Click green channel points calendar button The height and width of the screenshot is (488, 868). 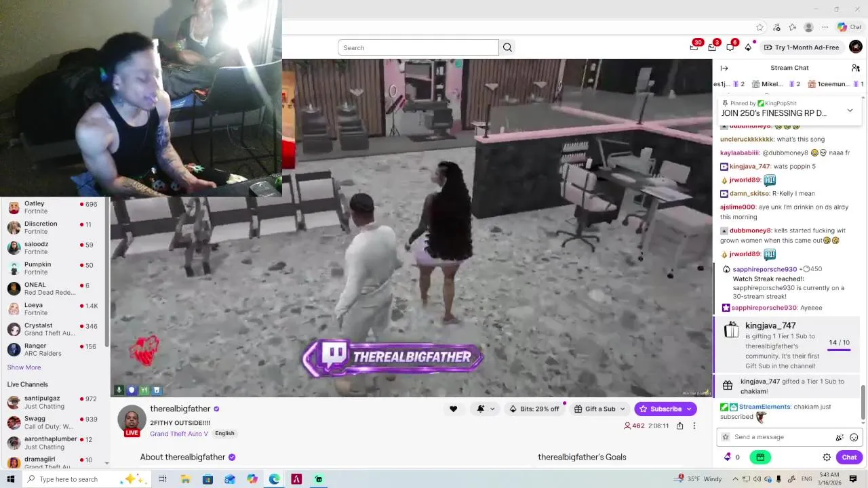pos(760,457)
